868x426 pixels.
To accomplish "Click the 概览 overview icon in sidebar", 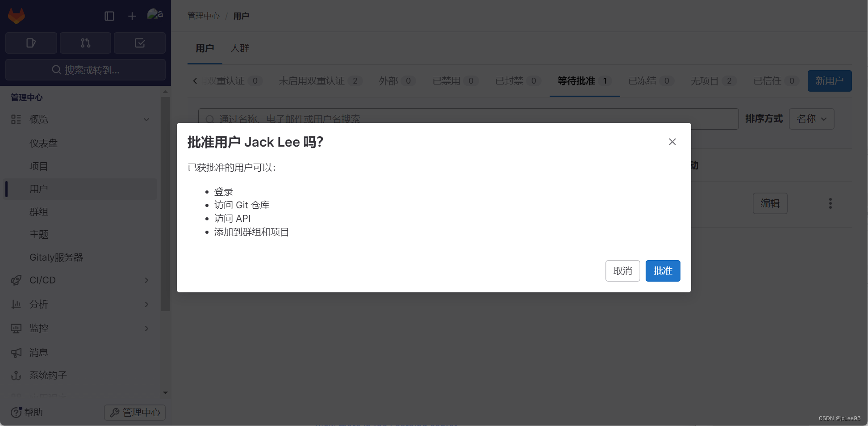I will [16, 119].
